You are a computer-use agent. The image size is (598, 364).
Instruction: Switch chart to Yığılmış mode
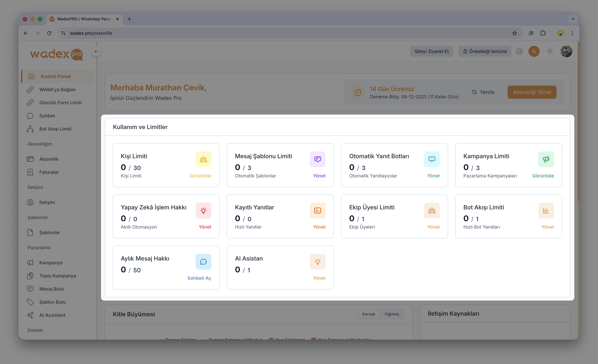(391, 314)
